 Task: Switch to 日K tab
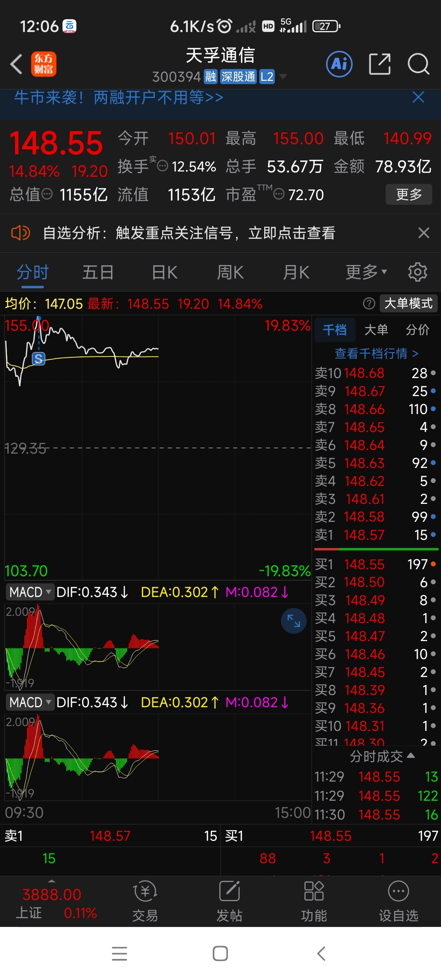click(165, 272)
